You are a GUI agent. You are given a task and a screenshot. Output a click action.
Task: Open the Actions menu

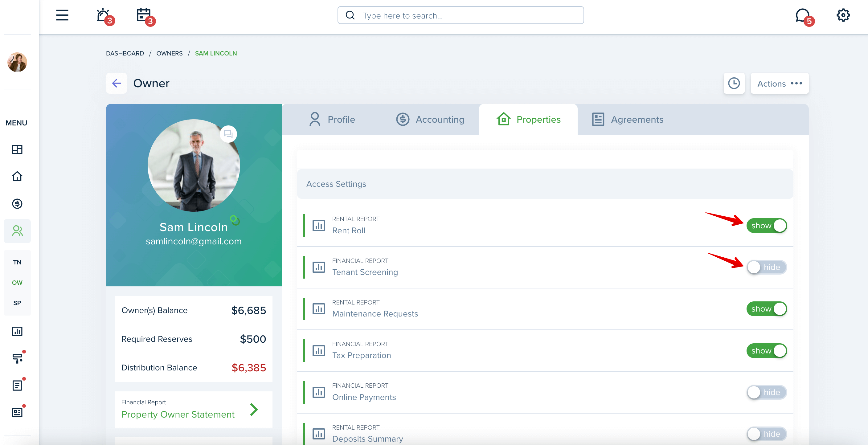(779, 83)
